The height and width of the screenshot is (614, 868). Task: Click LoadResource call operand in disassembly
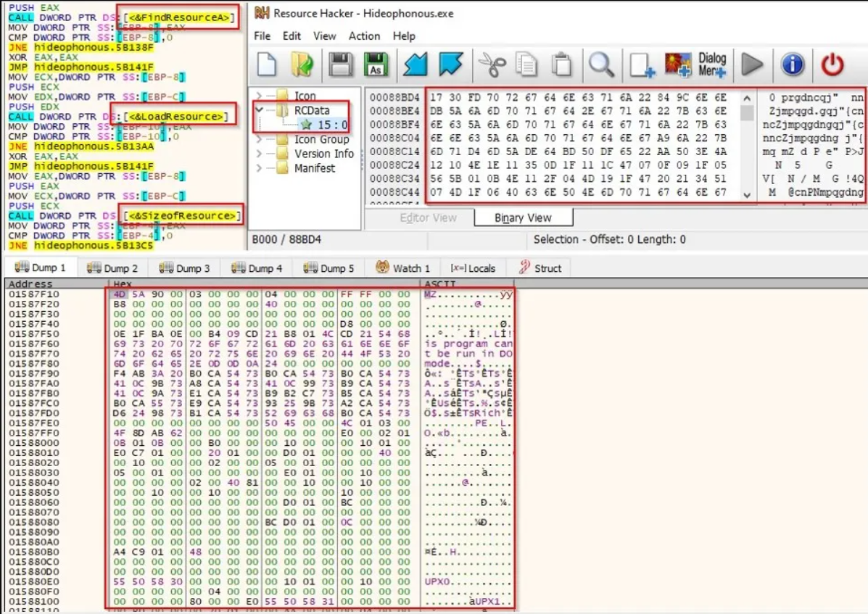(176, 117)
